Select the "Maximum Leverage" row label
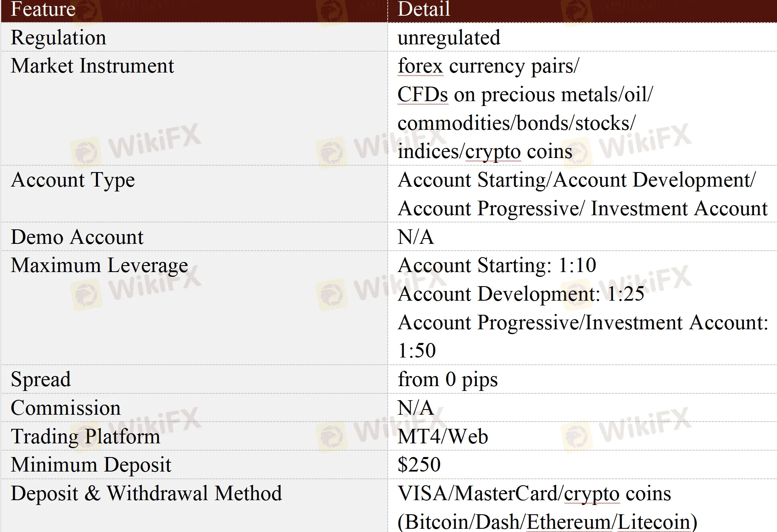 tap(99, 265)
